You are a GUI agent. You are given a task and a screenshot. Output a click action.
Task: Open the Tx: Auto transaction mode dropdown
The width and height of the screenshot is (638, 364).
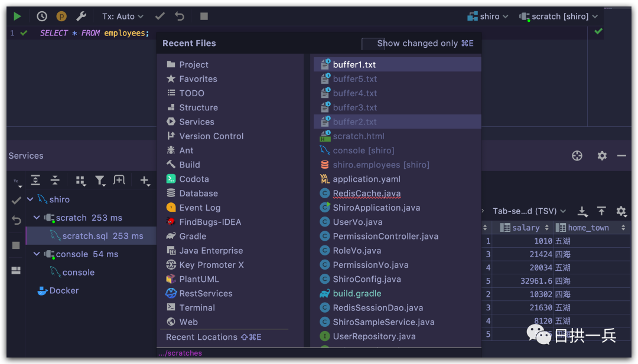click(x=123, y=17)
